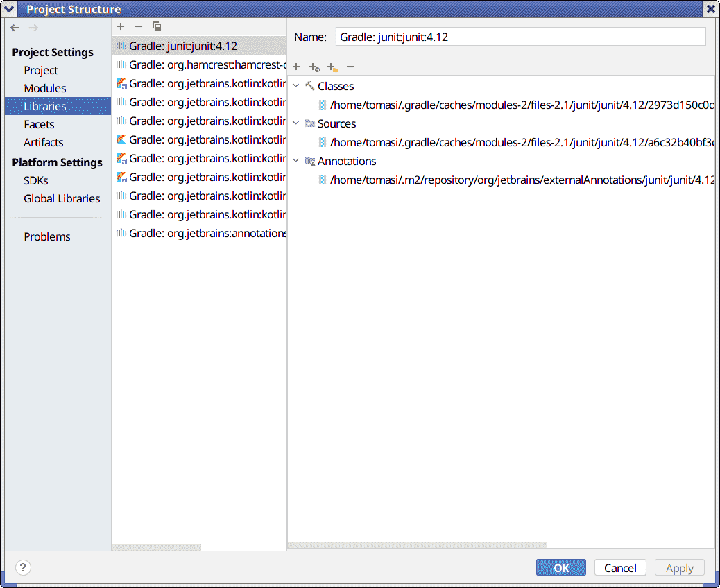Collapse the Sources tree node

click(x=296, y=123)
